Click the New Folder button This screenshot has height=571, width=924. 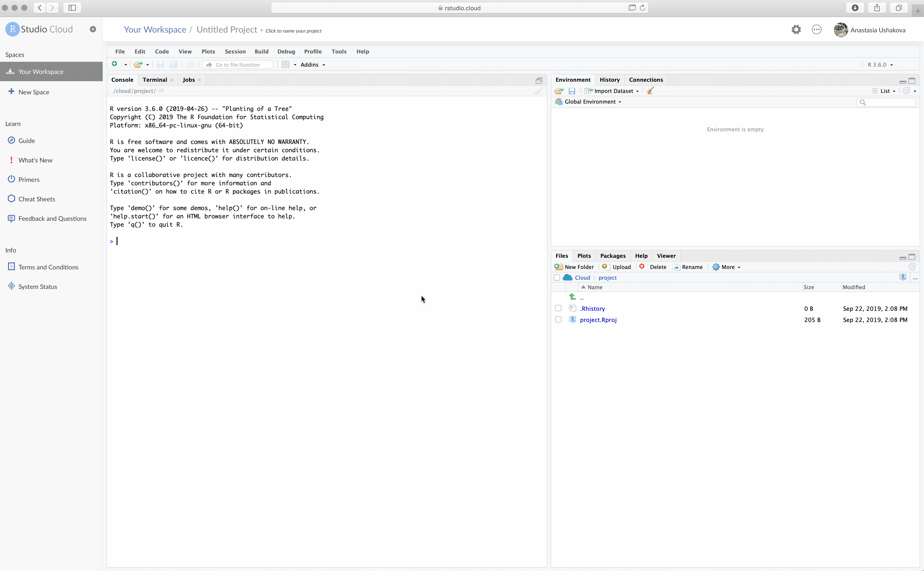[x=575, y=267]
